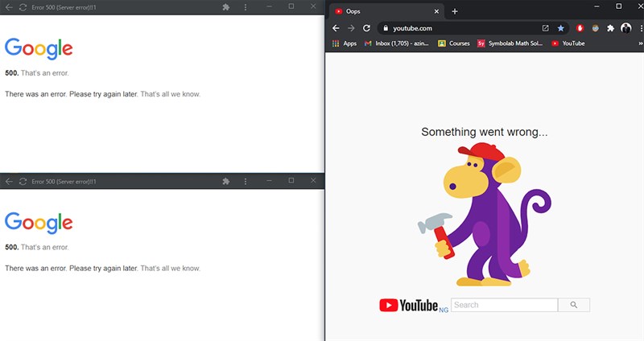Viewport: 644px width, 341px height.
Task: Click the monkey with hammer illustration
Action: point(485,214)
